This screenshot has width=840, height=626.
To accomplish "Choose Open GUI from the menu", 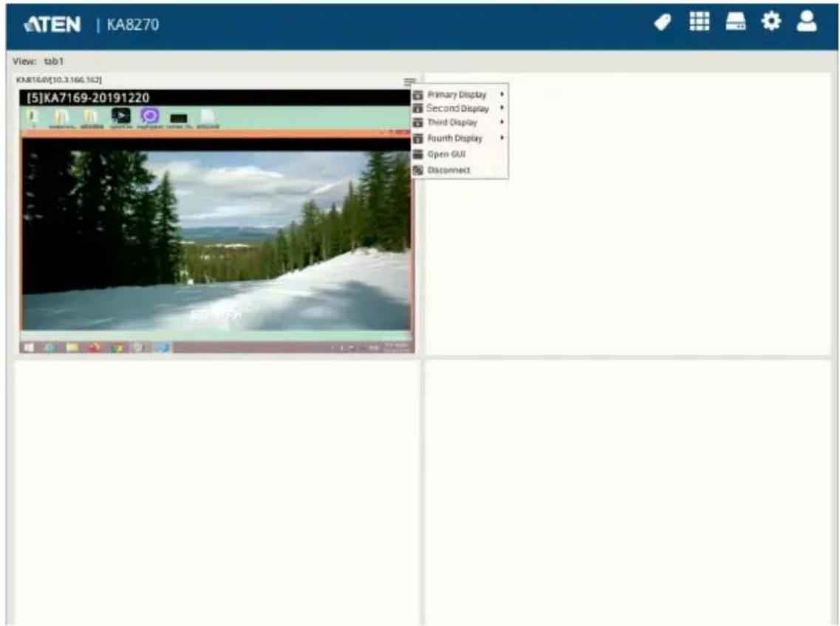I will pyautogui.click(x=446, y=154).
